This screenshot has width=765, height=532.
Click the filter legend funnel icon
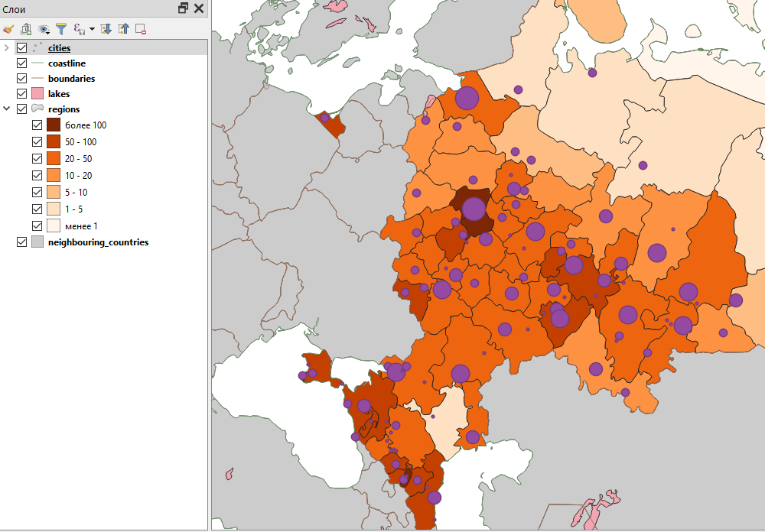[61, 29]
